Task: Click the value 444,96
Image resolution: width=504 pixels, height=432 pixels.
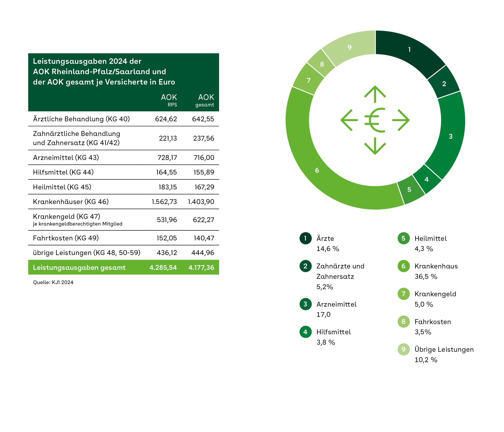Action: 203,253
